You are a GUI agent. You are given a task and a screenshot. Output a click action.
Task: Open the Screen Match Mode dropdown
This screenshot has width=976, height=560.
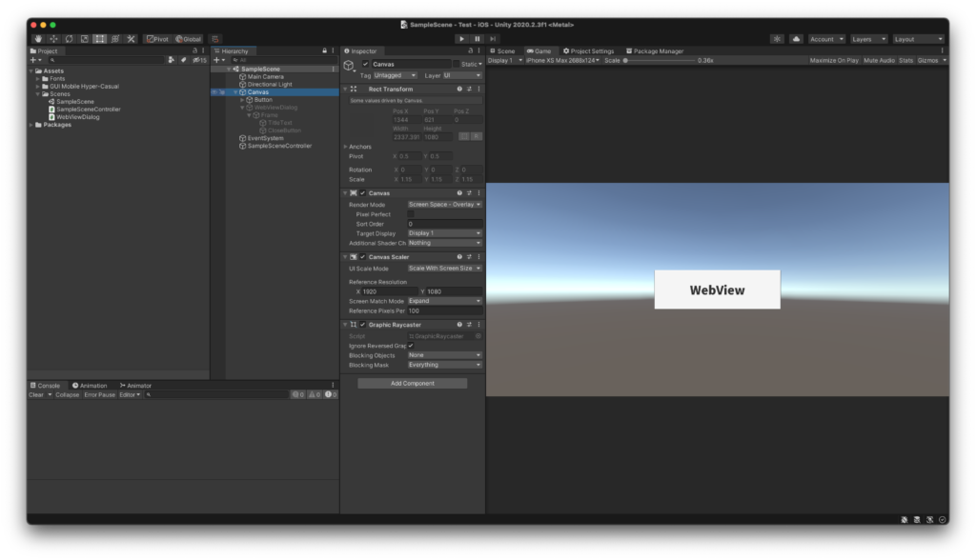(444, 301)
